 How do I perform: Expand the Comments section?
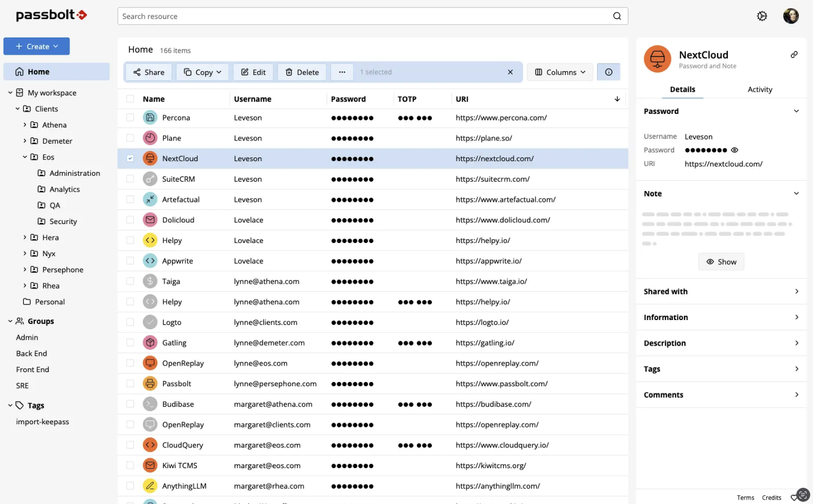(721, 395)
